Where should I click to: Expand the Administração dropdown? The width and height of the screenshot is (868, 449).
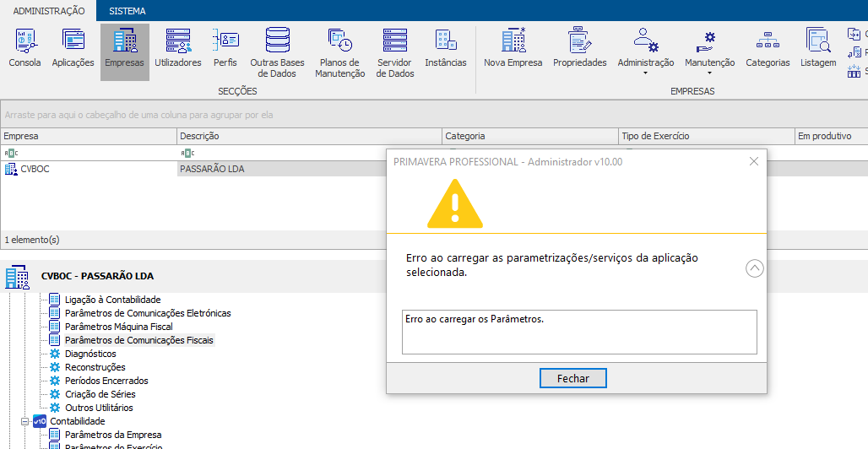645,52
